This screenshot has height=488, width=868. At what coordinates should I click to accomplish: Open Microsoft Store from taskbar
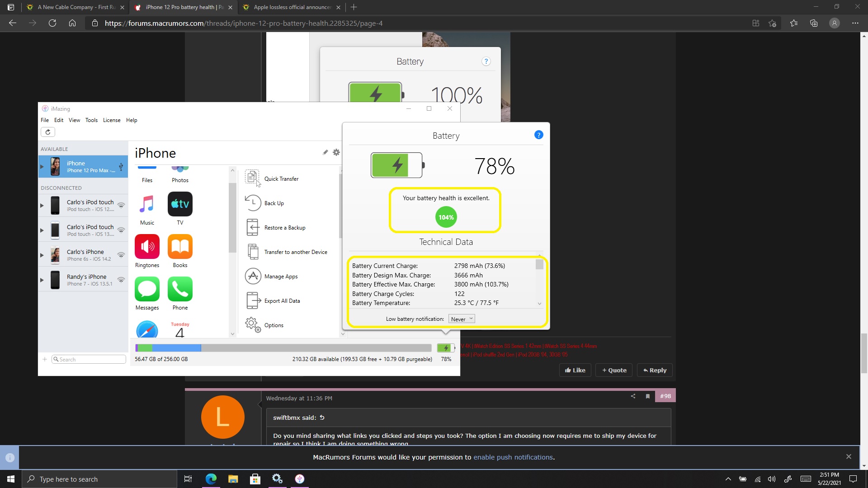(255, 479)
